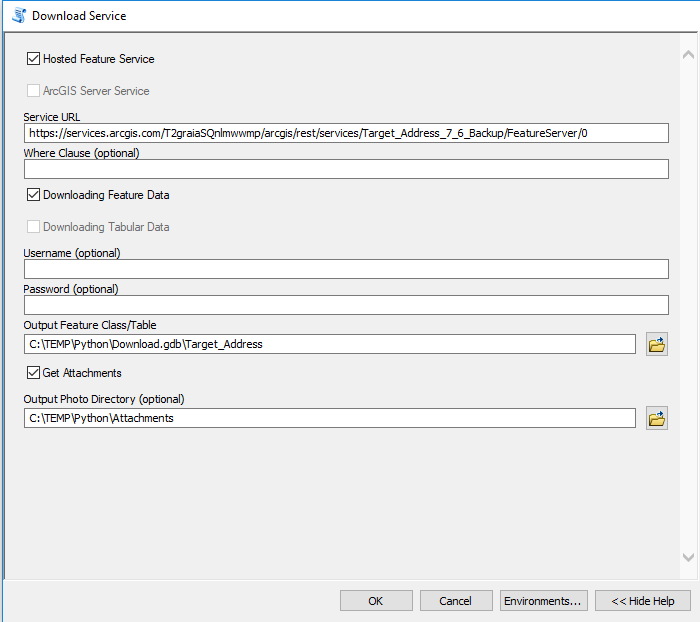Screen dimensions: 700x622
Task: Click the Username text field
Action: pyautogui.click(x=346, y=269)
